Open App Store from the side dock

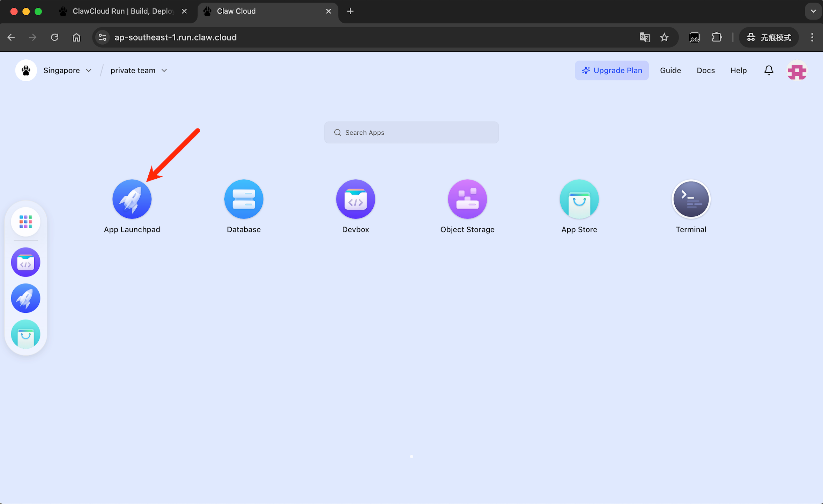click(x=26, y=334)
